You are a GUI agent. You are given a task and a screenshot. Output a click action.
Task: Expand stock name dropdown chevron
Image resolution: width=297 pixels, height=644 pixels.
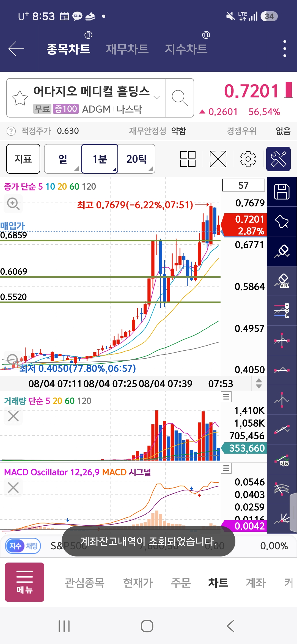coord(156,97)
